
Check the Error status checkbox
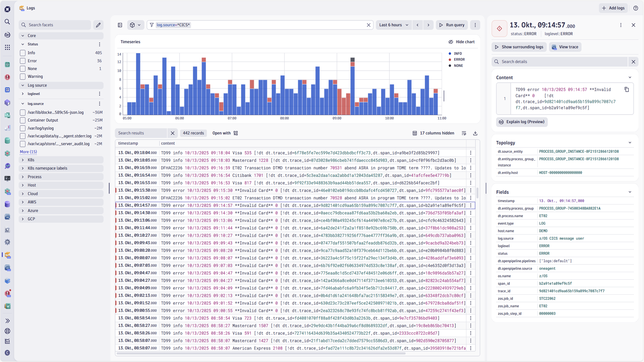point(22,61)
